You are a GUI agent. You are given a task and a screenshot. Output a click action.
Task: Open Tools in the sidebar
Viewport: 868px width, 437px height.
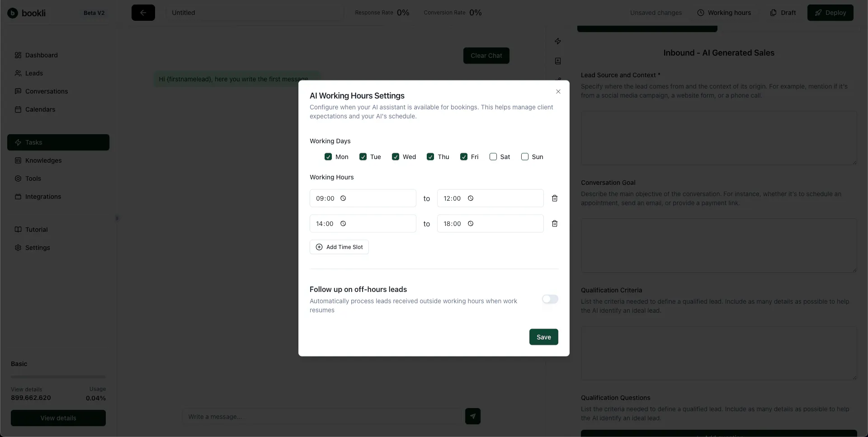(58, 179)
